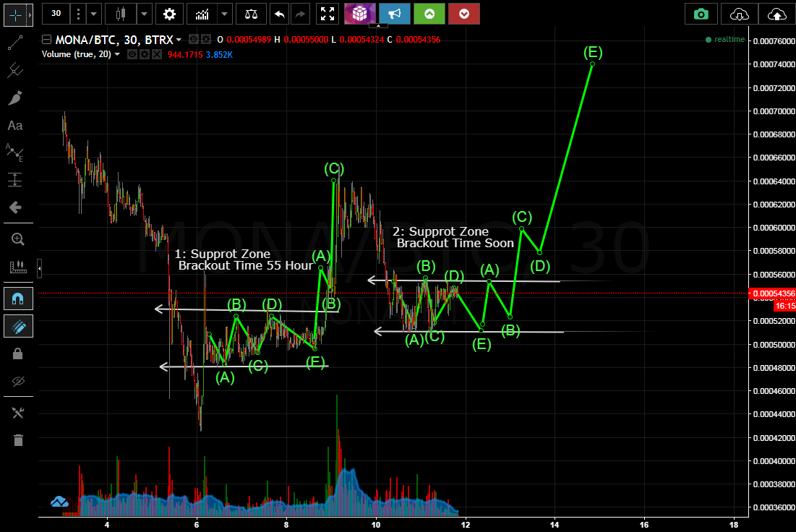
Task: Toggle Stay in Drawing Mode pencil
Action: (x=18, y=326)
